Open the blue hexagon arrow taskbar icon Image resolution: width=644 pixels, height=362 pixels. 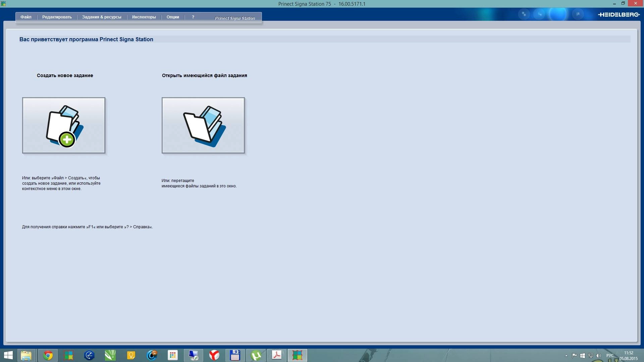[89, 355]
